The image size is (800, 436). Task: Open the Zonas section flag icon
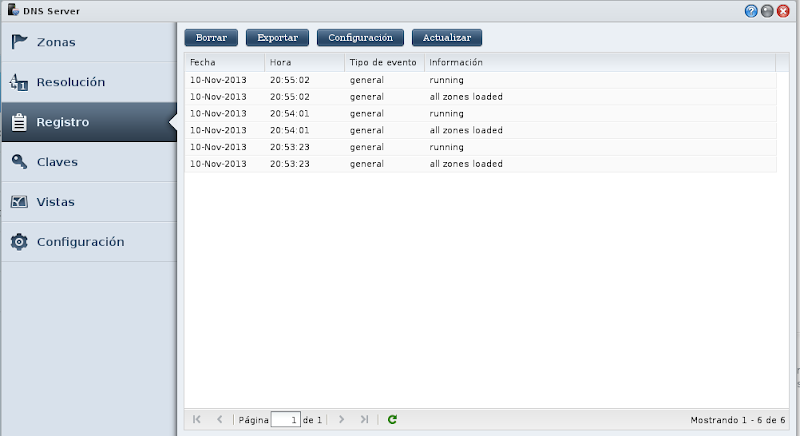19,42
